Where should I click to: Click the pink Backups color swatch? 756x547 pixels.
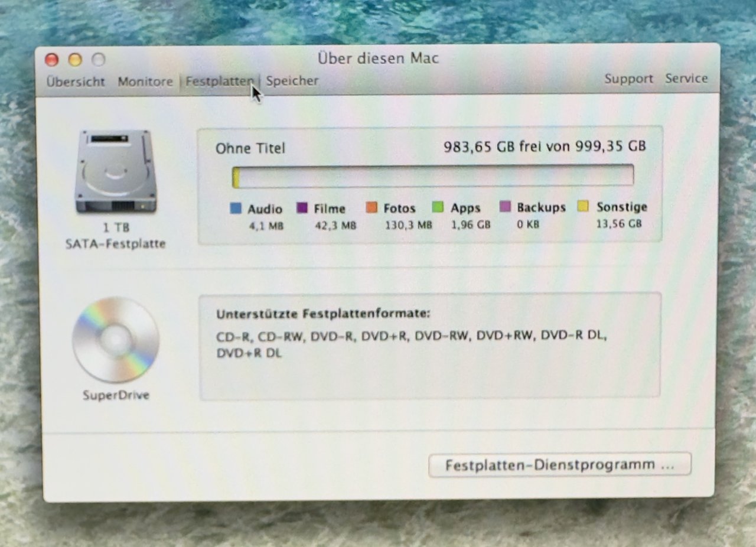pyautogui.click(x=505, y=207)
